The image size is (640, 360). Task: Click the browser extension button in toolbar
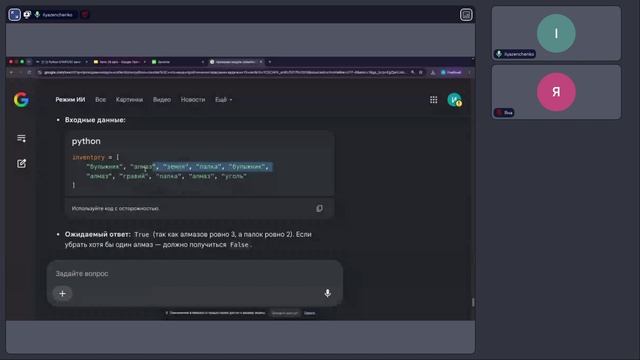[451, 72]
